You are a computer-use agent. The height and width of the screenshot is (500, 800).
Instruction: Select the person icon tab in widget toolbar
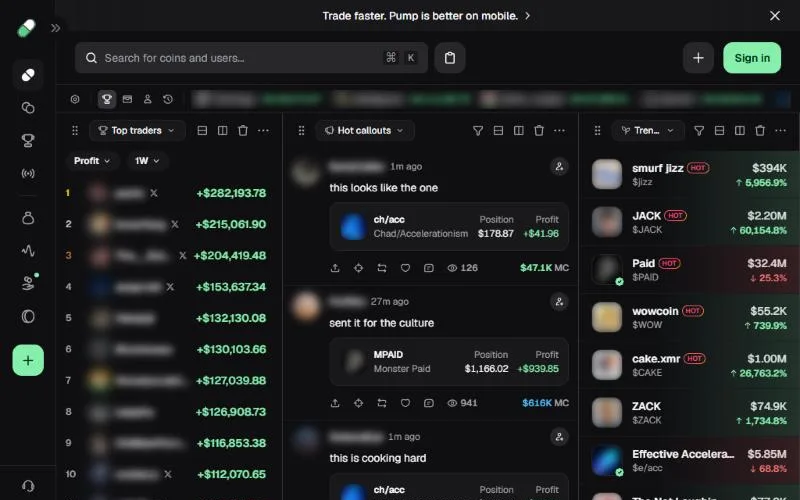click(147, 99)
